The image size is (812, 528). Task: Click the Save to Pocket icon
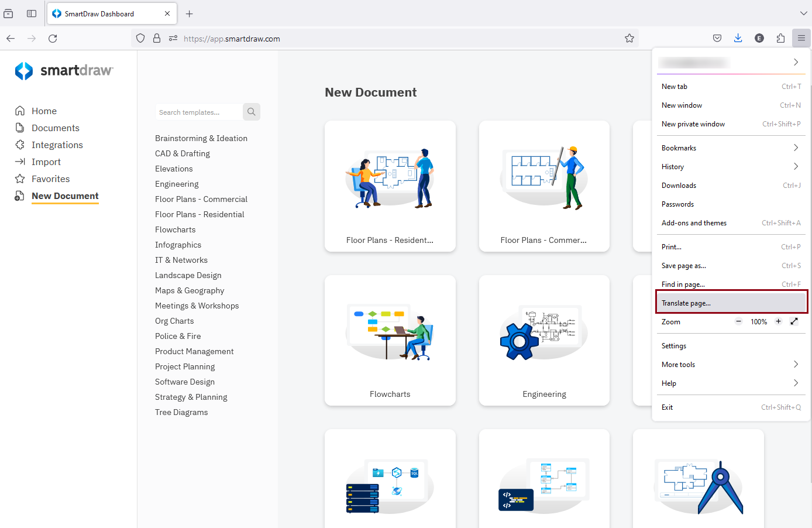point(717,39)
